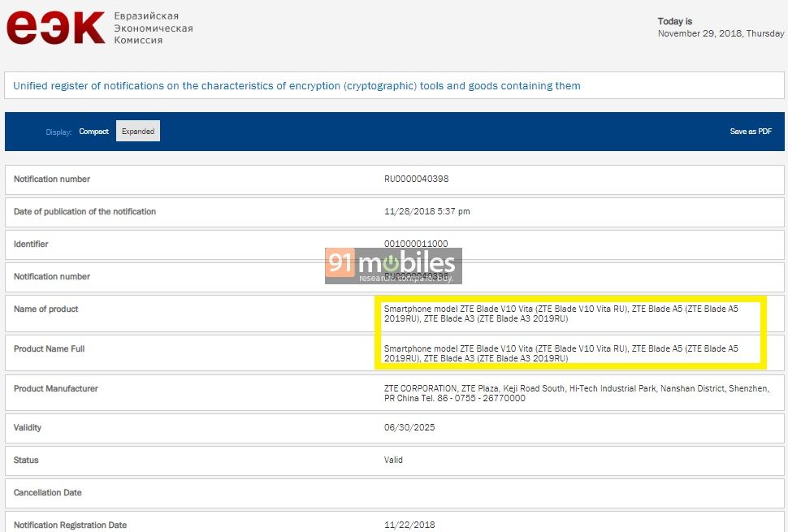Image resolution: width=788 pixels, height=532 pixels.
Task: Click the Date of publication of the notification label
Action: pyautogui.click(x=84, y=211)
